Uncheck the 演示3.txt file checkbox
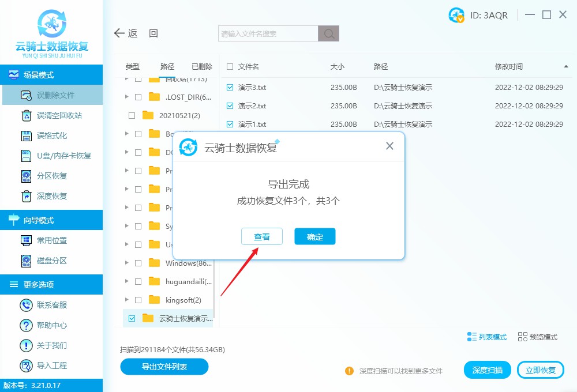This screenshot has height=392, width=577. (230, 88)
